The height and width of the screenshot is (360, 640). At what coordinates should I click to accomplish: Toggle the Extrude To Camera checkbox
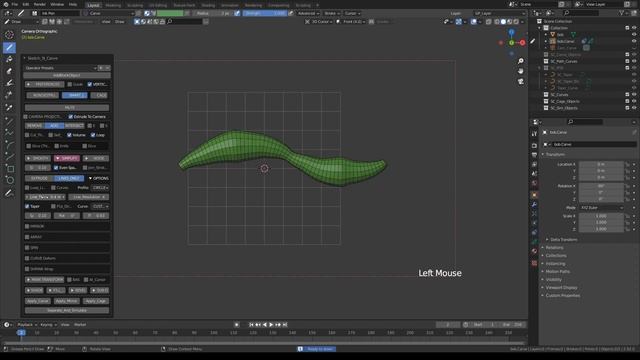pyautogui.click(x=71, y=117)
